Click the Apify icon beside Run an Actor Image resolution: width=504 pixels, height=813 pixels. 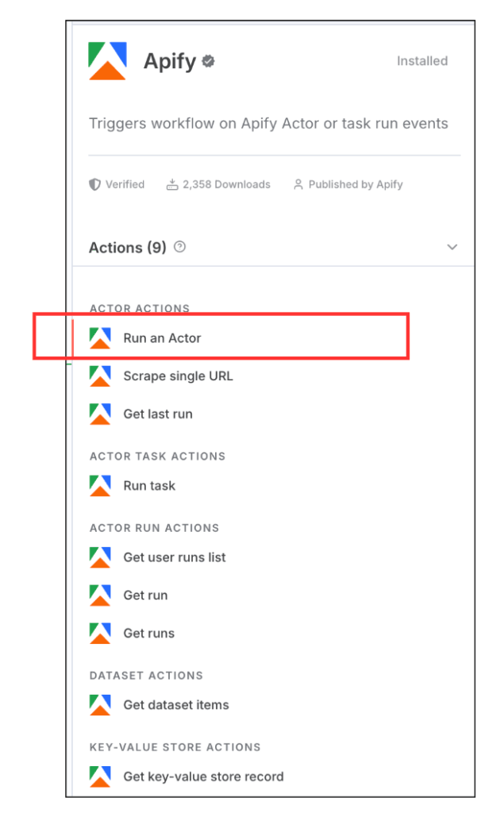click(x=100, y=338)
